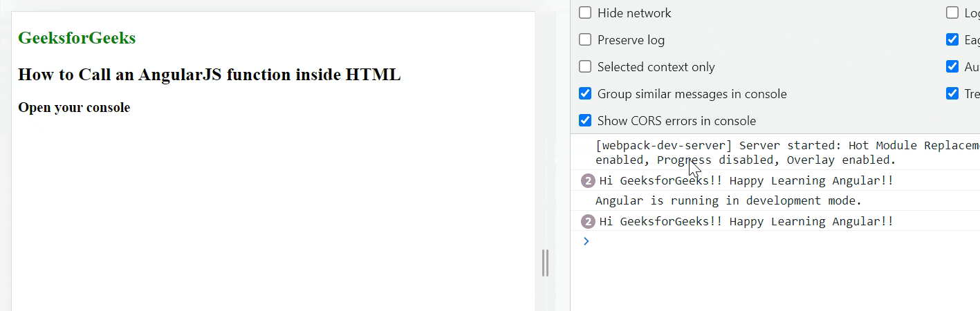
Task: Click 'How to Call an AngularJS function' heading
Action: click(210, 74)
